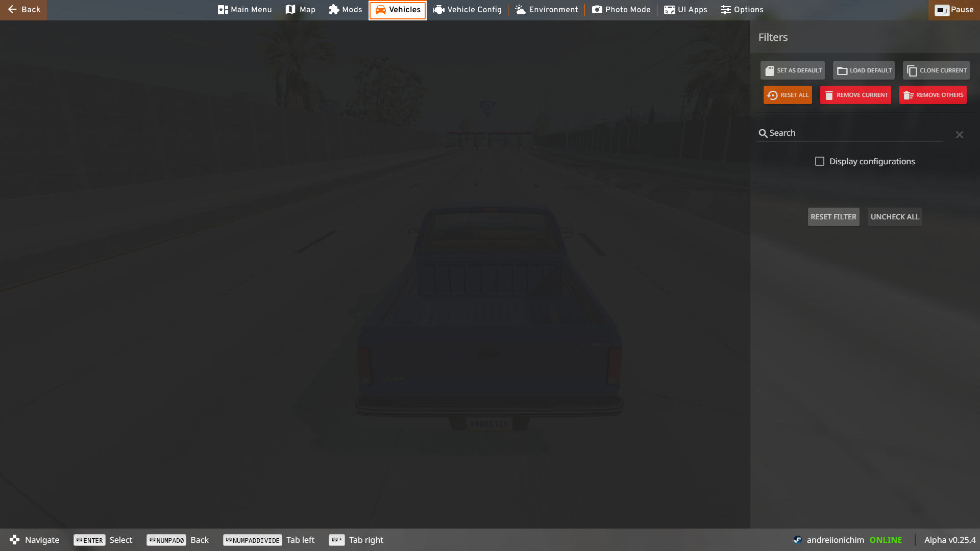Enable Display configurations checkbox

click(x=820, y=161)
